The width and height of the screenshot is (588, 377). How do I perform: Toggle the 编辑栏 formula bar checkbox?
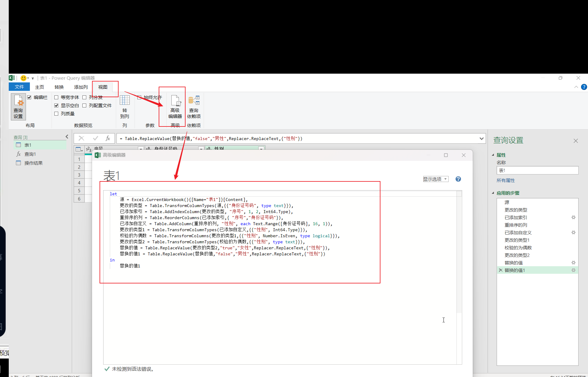tap(29, 97)
